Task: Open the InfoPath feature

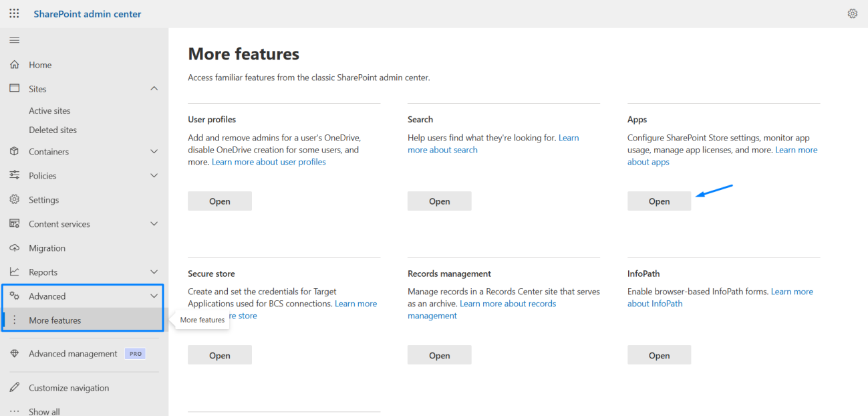Action: (x=659, y=355)
